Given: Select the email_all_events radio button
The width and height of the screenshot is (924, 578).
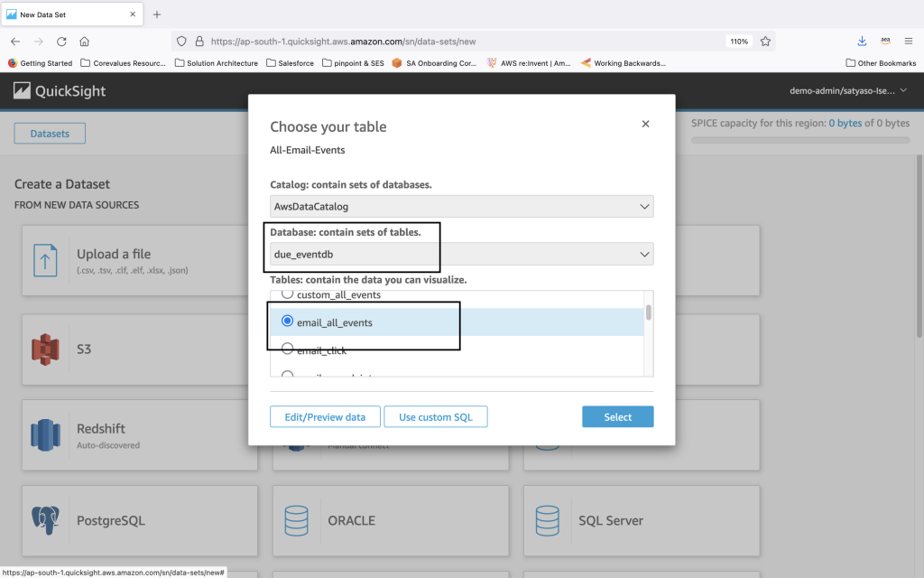Looking at the screenshot, I should coord(288,322).
